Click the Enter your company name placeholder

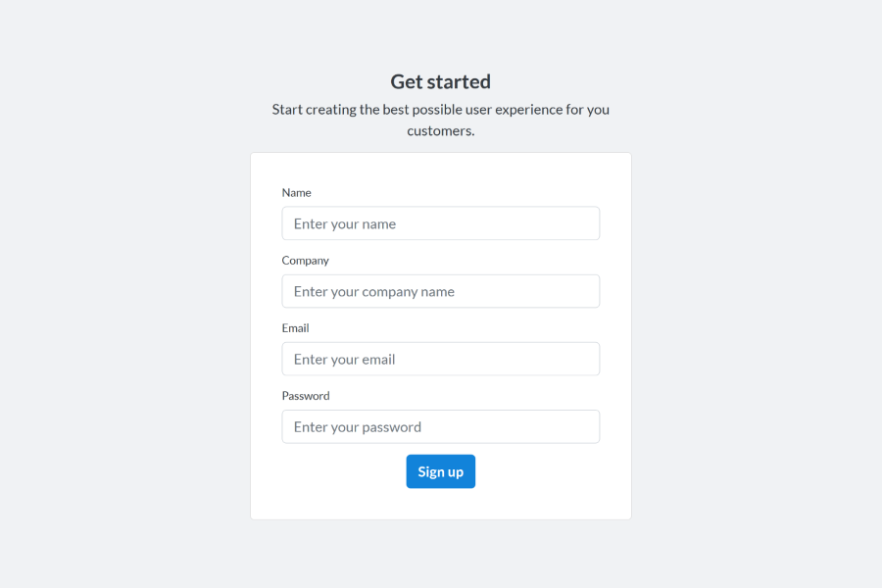[373, 291]
